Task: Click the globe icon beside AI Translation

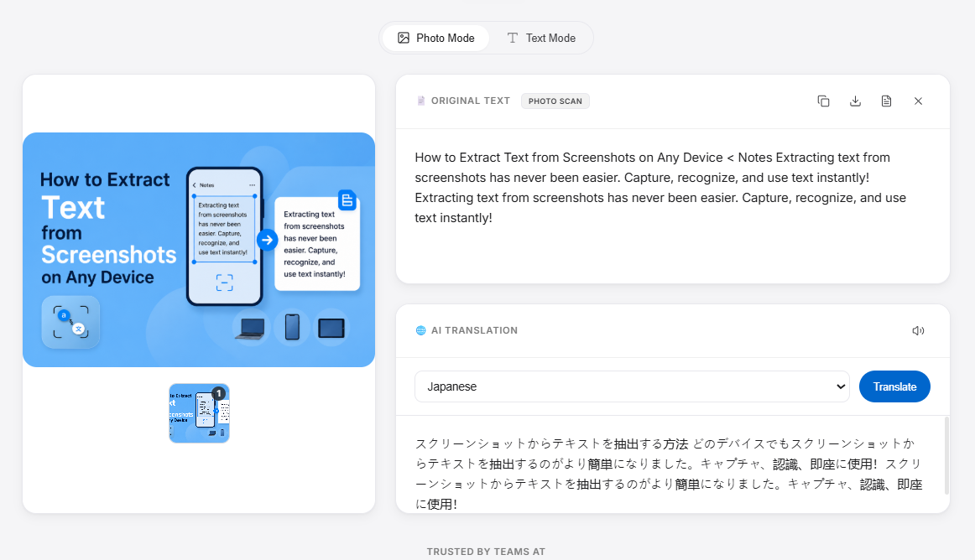Action: click(421, 330)
